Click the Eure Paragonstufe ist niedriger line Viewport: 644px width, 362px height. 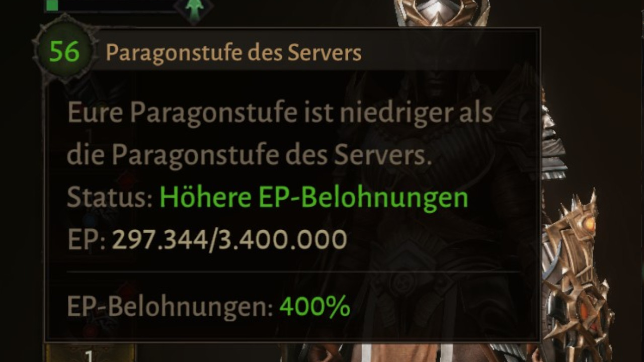(x=280, y=114)
